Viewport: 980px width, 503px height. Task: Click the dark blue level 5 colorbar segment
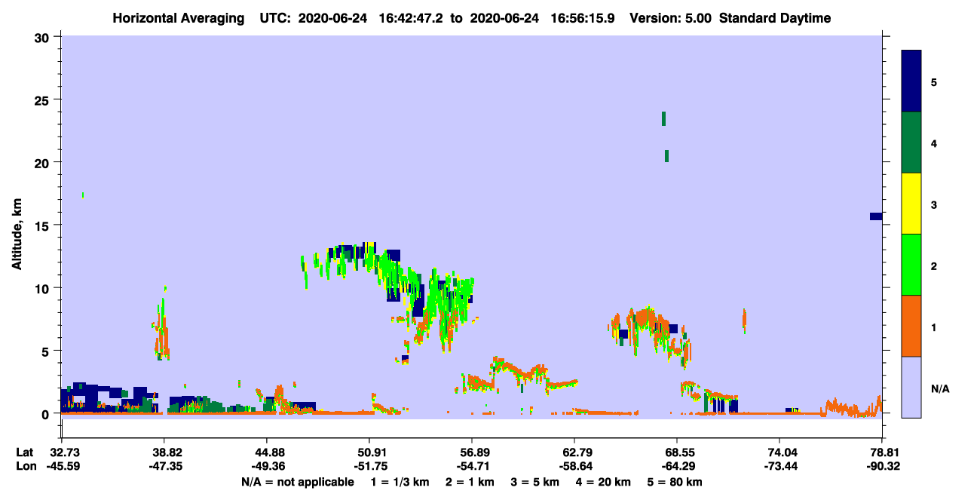tap(911, 81)
